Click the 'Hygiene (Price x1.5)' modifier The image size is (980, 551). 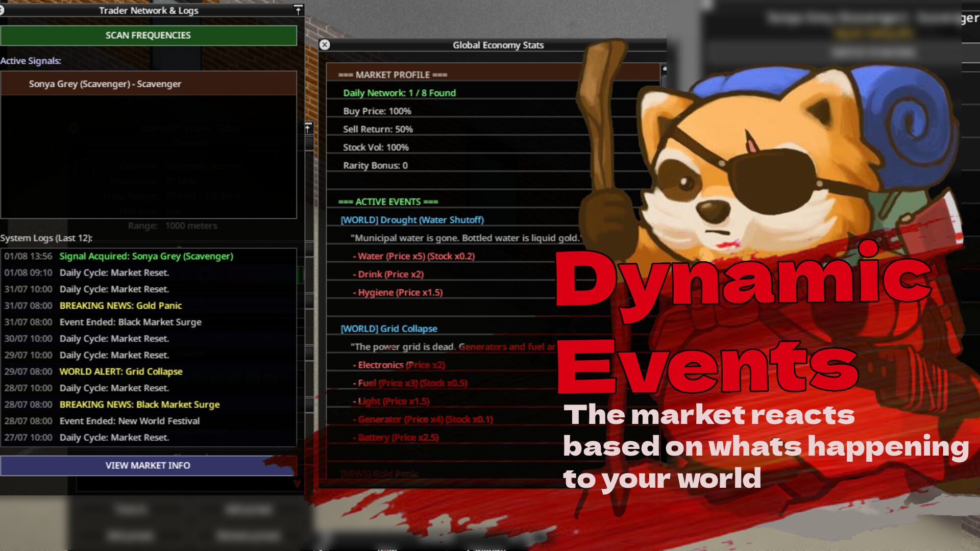[398, 292]
